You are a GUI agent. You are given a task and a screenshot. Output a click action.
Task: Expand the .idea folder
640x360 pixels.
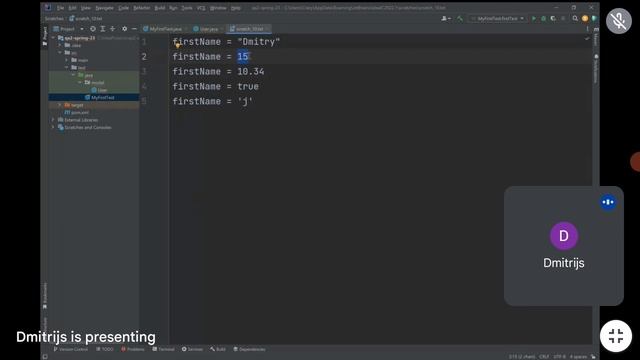coord(60,45)
